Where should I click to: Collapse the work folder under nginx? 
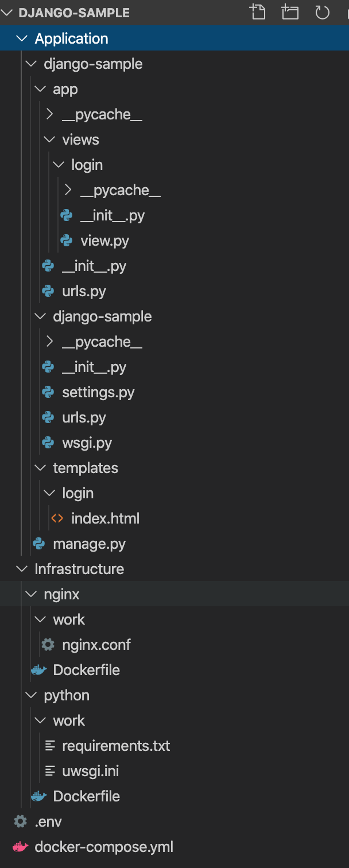pyautogui.click(x=40, y=619)
